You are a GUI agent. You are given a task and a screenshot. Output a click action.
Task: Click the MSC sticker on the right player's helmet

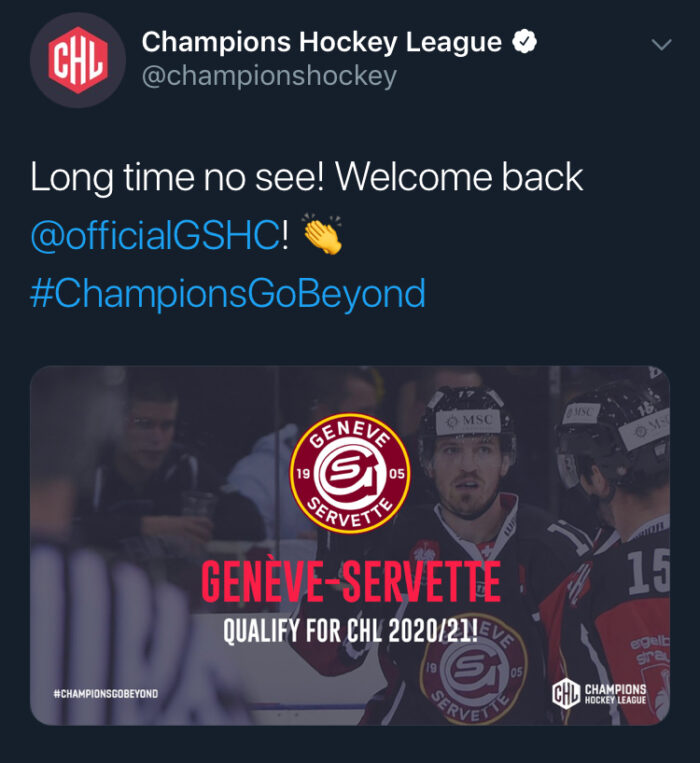pos(582,411)
